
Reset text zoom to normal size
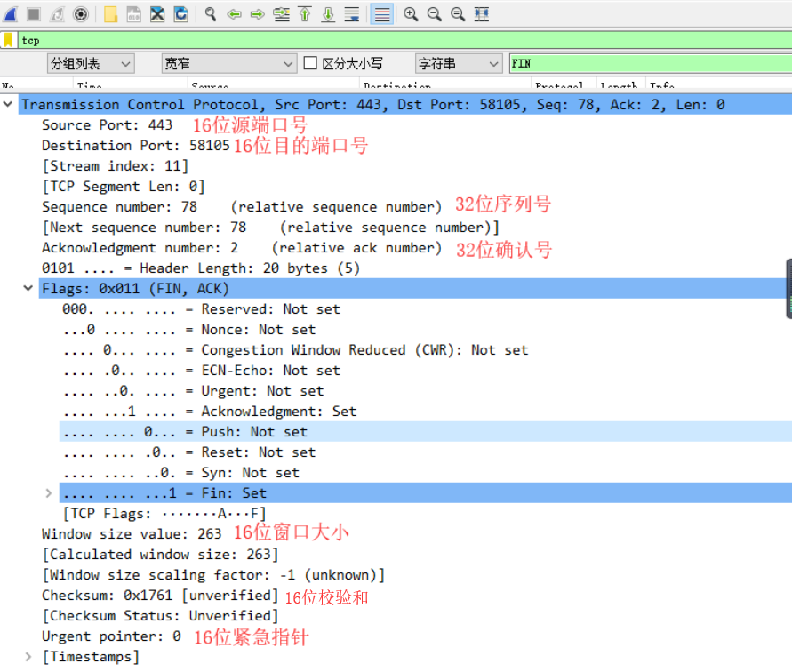[458, 14]
